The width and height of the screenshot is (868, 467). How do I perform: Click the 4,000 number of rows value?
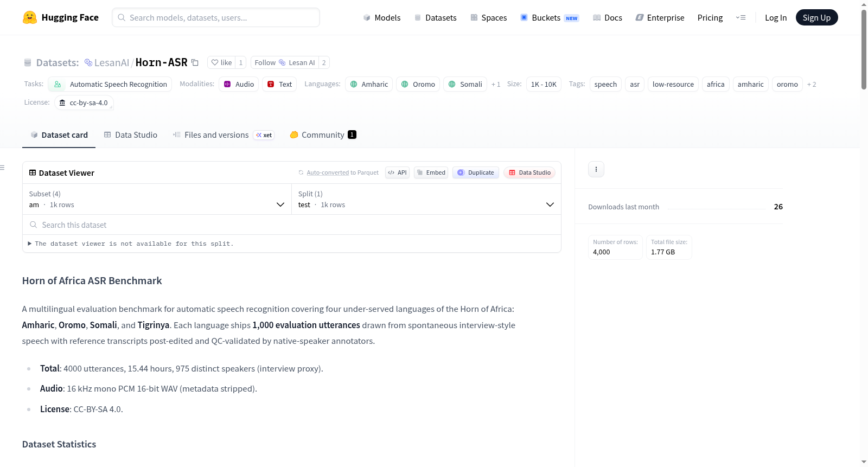602,252
